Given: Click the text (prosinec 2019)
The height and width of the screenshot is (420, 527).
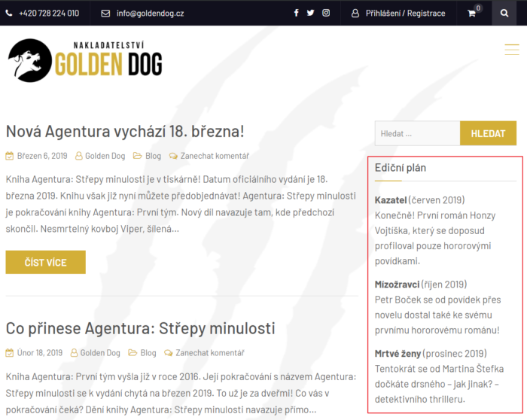Looking at the screenshot, I should click(x=455, y=354).
